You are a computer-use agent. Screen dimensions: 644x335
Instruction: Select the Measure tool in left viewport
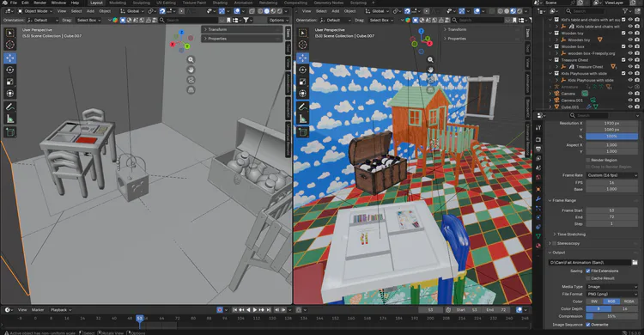pyautogui.click(x=10, y=119)
